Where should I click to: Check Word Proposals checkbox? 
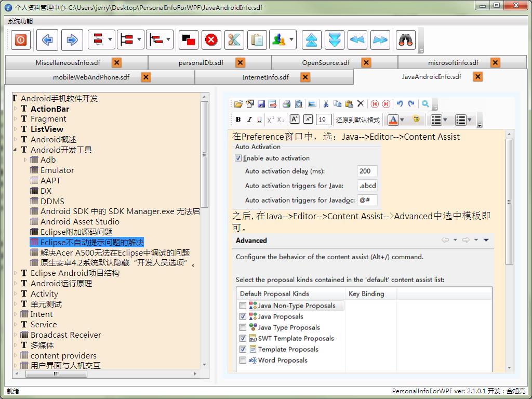(x=243, y=360)
